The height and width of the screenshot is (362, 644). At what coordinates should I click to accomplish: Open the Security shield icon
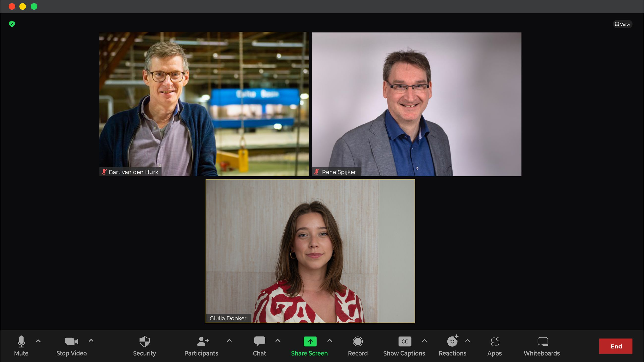[x=144, y=341]
